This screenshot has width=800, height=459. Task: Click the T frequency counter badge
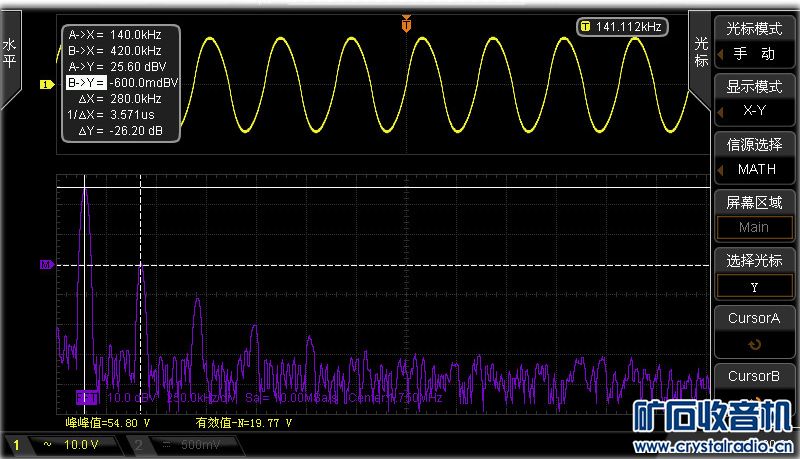point(624,26)
